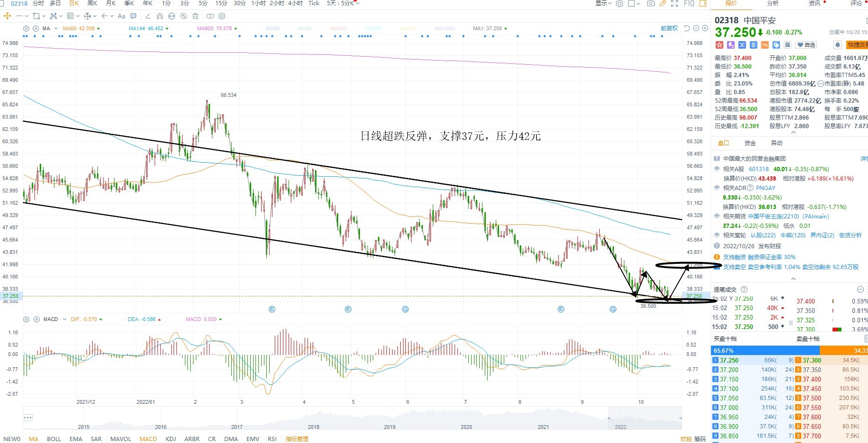
Task: Open 逐笔成交 more options ellipsis
Action: pos(860,289)
